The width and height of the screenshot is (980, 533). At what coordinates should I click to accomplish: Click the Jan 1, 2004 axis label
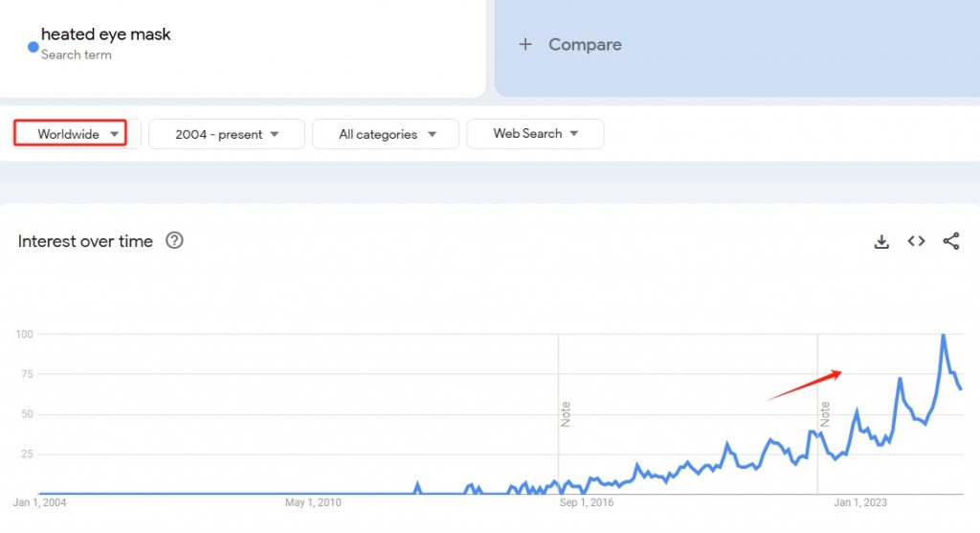click(x=40, y=501)
